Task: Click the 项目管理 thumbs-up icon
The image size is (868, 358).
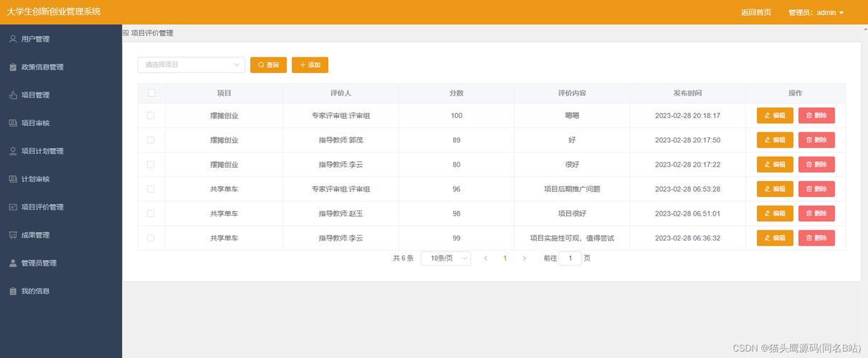Action: coord(13,95)
